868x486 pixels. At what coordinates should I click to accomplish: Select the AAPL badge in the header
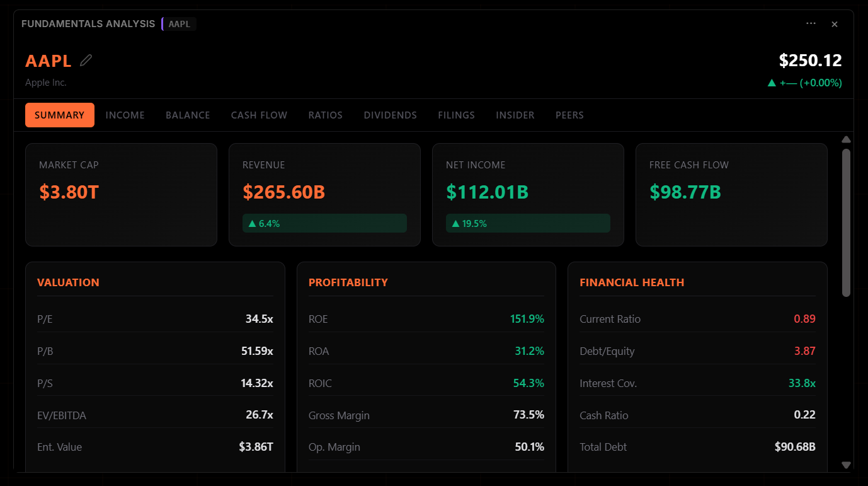tap(179, 24)
